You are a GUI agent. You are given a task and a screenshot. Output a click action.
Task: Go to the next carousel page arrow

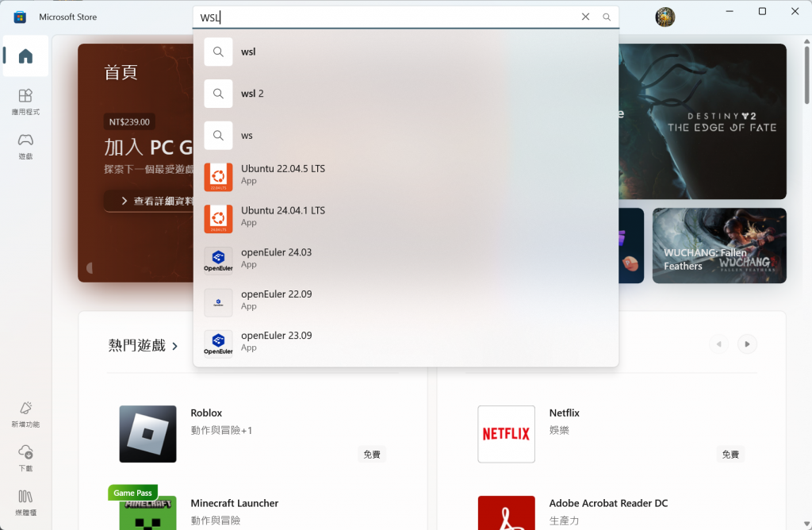click(x=747, y=344)
